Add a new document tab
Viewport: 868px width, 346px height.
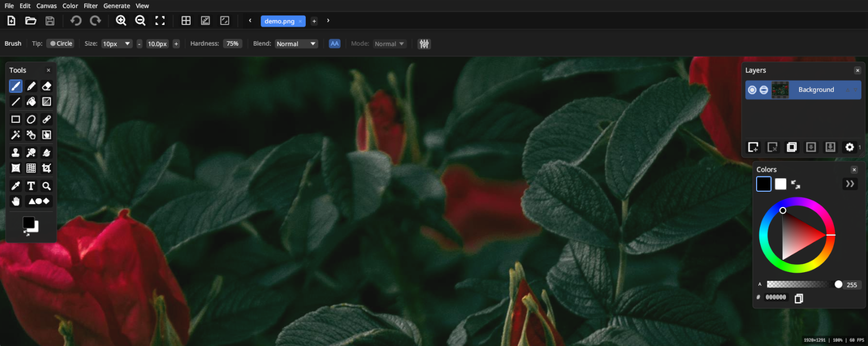click(314, 21)
